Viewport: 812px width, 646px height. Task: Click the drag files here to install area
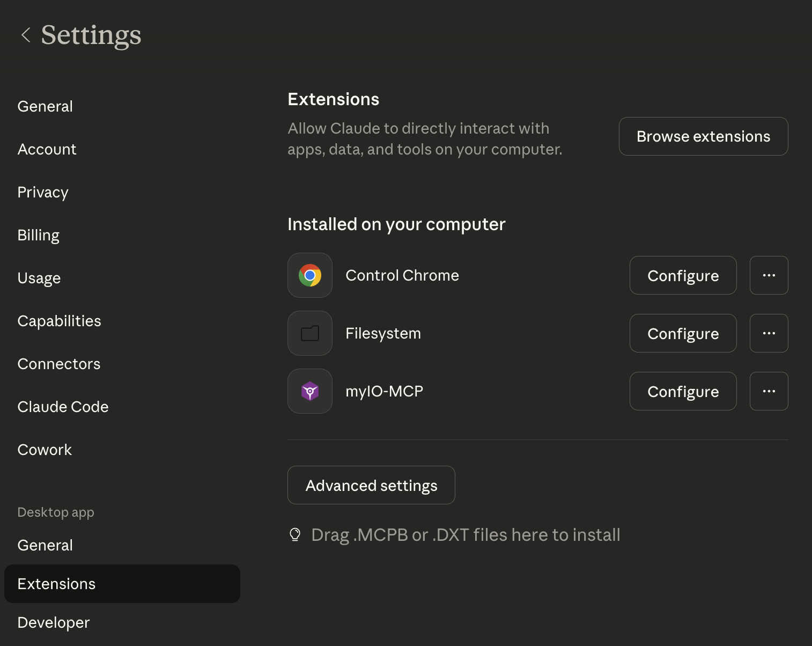(x=466, y=534)
